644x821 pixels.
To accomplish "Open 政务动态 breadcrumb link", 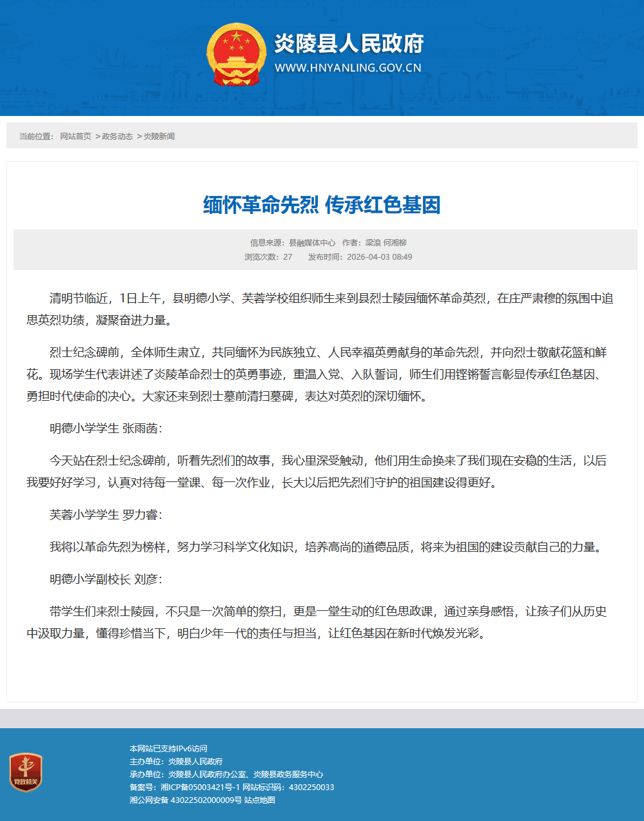I will tap(117, 137).
